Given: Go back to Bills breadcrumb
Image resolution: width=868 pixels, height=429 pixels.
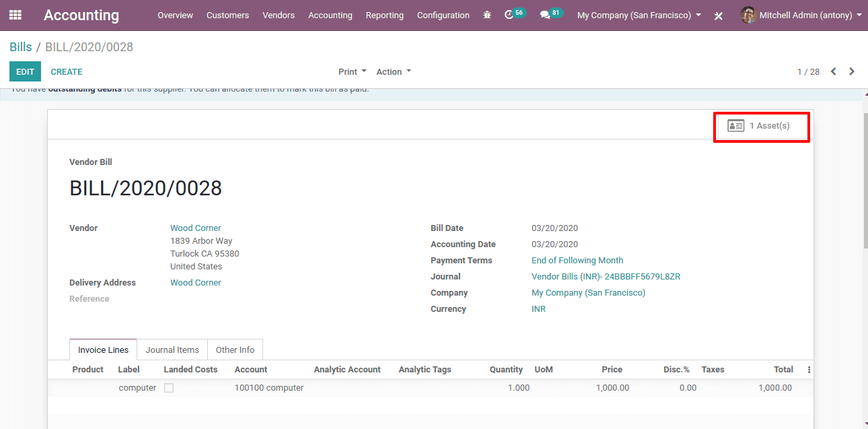Looking at the screenshot, I should click(x=21, y=47).
